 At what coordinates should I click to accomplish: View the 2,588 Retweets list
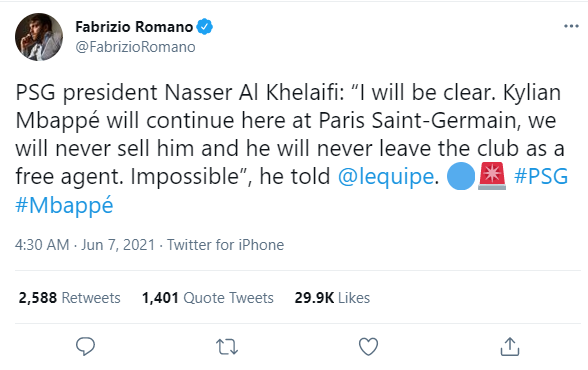coord(69,298)
